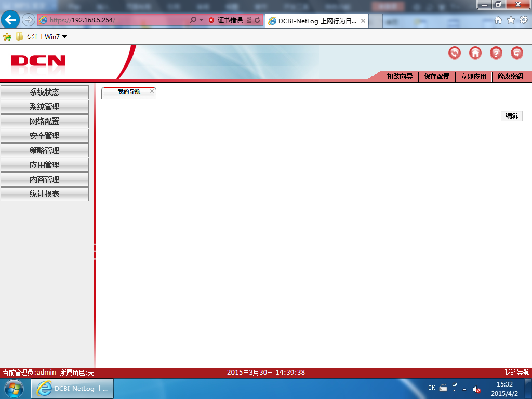Open IE tools gear icon
This screenshot has height=399, width=532.
coord(524,20)
